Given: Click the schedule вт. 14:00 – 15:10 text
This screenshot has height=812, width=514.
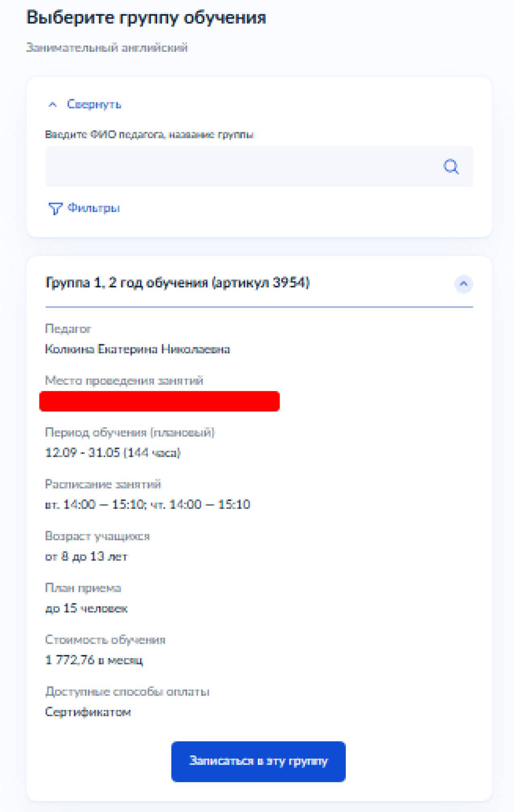Looking at the screenshot, I should pyautogui.click(x=147, y=504).
